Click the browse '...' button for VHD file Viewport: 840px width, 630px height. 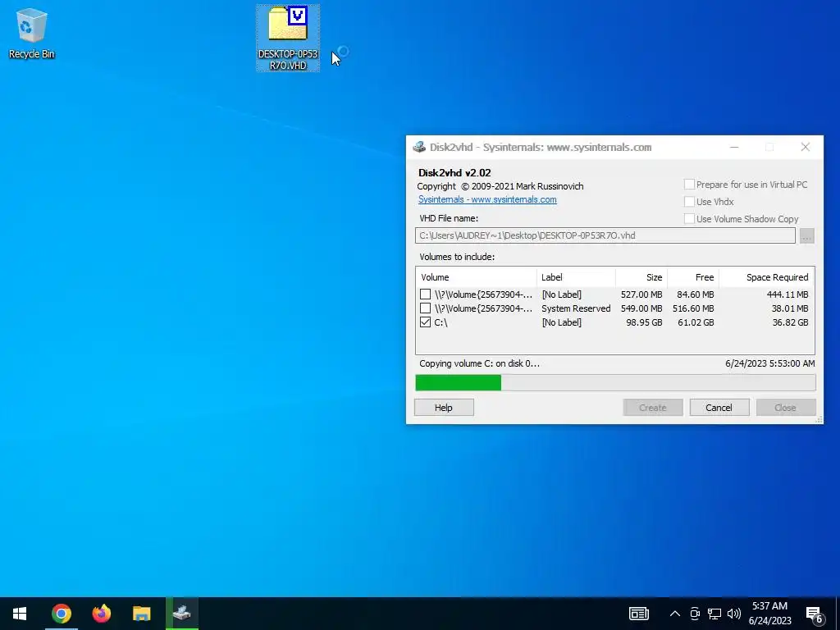click(x=807, y=235)
